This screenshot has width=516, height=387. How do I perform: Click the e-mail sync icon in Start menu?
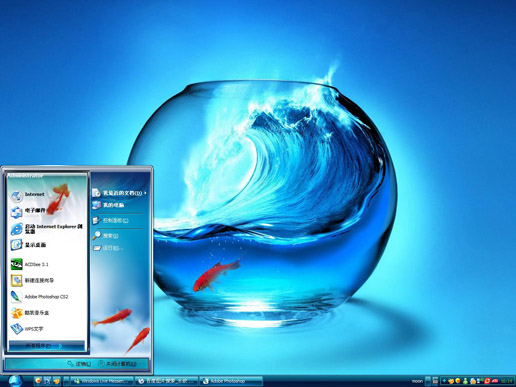16,211
